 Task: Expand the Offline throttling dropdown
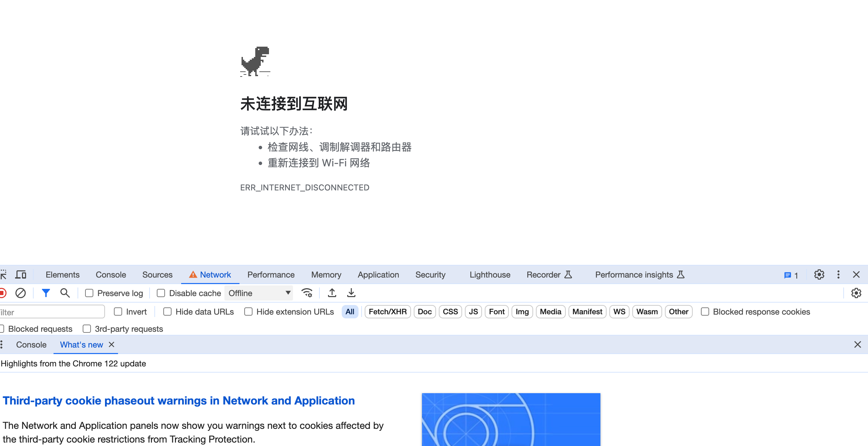click(x=259, y=293)
